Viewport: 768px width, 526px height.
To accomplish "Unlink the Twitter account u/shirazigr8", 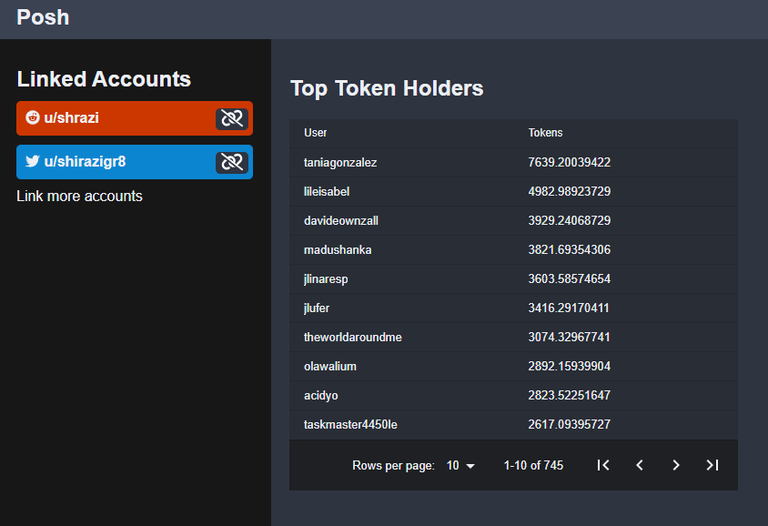I will [232, 162].
